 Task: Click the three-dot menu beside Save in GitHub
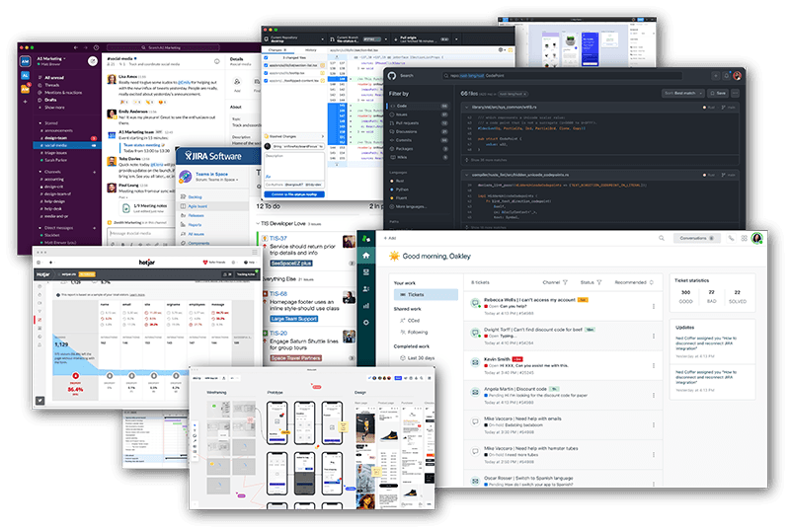(x=735, y=93)
